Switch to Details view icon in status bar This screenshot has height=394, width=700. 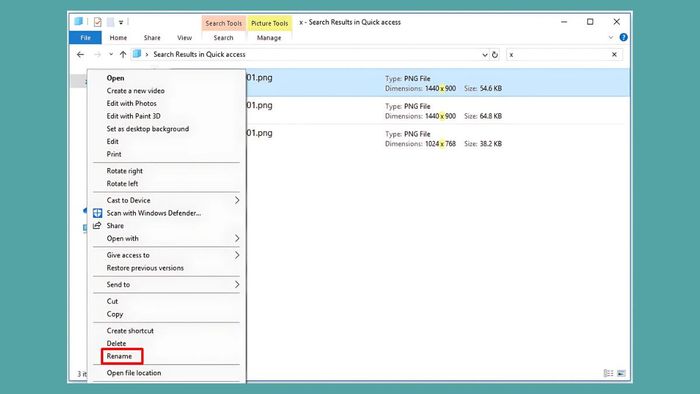click(608, 373)
